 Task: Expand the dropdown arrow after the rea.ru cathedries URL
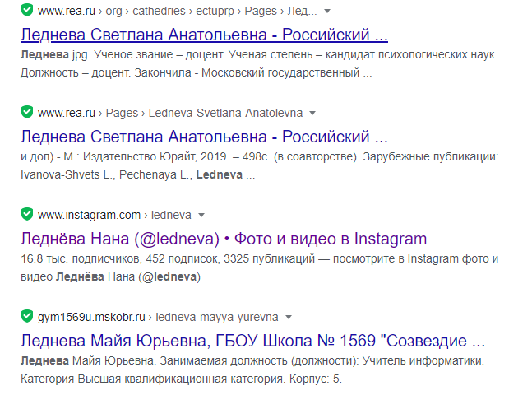click(328, 12)
